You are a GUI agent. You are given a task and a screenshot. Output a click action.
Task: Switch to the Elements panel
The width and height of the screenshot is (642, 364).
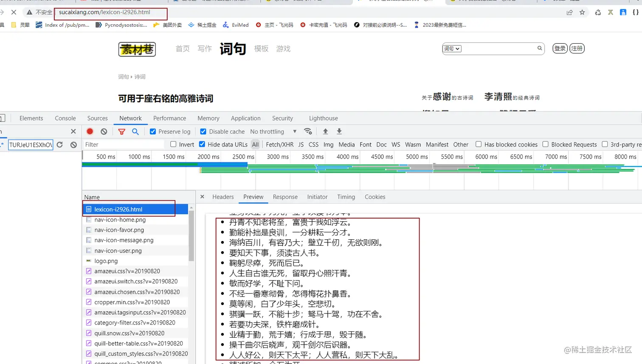click(x=31, y=118)
